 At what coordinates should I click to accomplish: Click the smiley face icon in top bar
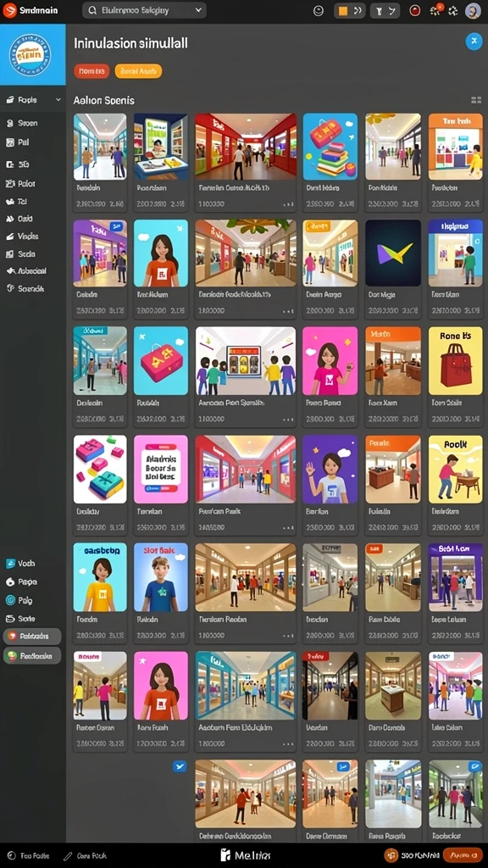(319, 10)
